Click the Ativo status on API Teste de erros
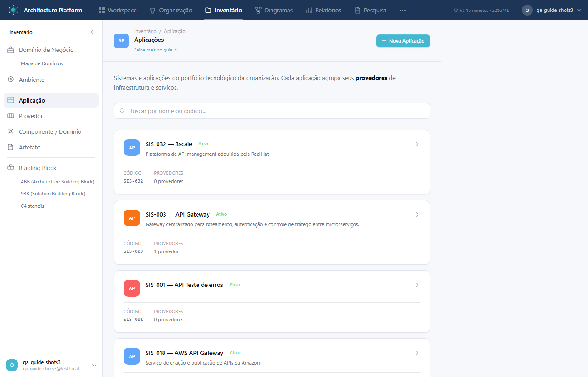The height and width of the screenshot is (377, 588). [x=235, y=285]
